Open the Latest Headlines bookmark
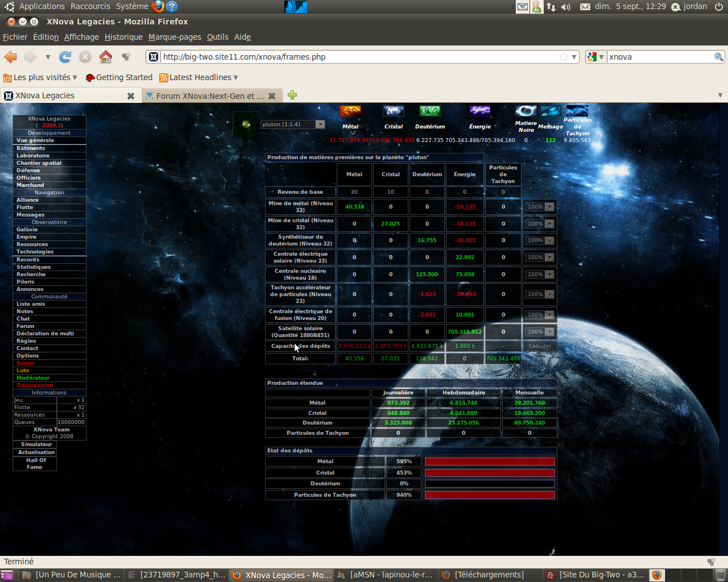The image size is (728, 582). 198,77
